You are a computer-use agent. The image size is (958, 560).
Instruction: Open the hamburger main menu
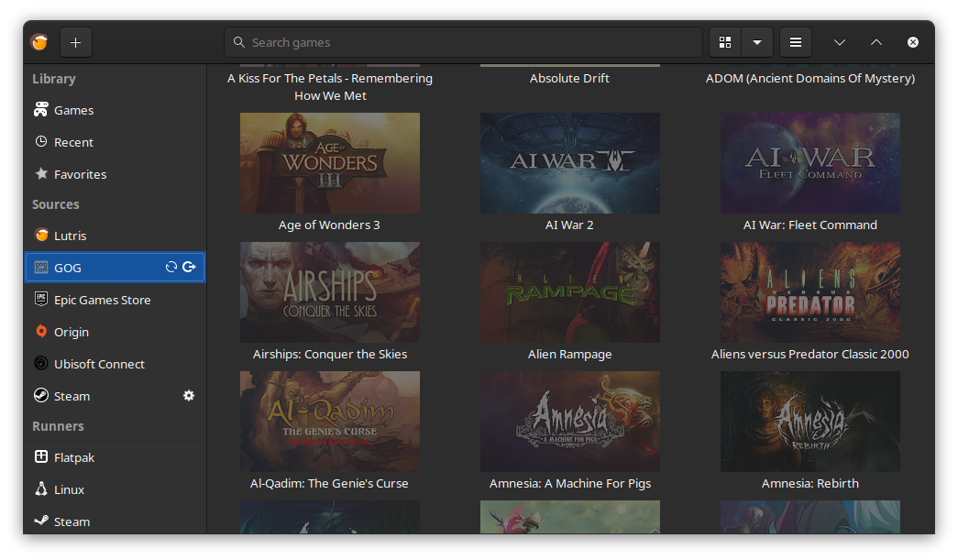click(x=796, y=42)
